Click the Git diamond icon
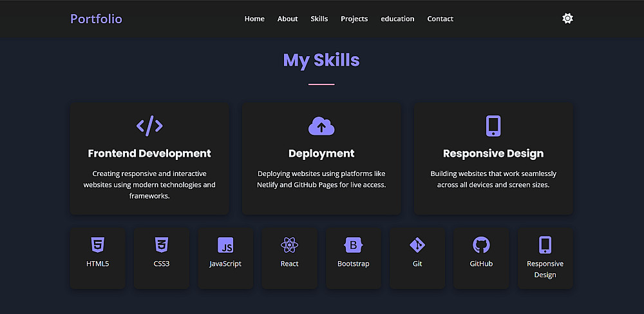The width and height of the screenshot is (644, 314). click(x=417, y=246)
